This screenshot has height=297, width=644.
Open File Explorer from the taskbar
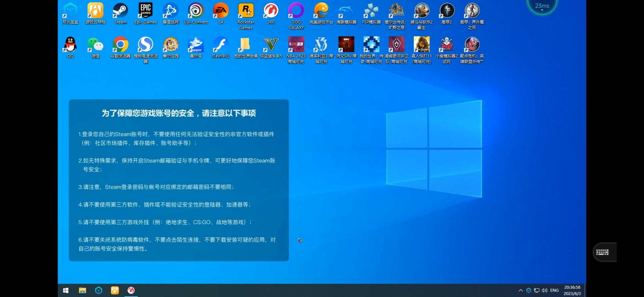(x=82, y=290)
